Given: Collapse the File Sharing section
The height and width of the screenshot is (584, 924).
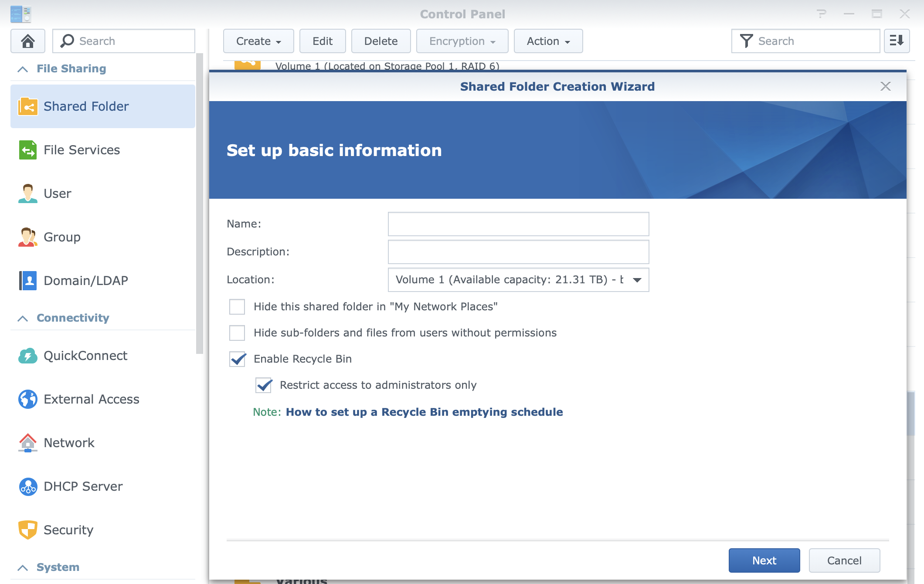Looking at the screenshot, I should pos(23,69).
